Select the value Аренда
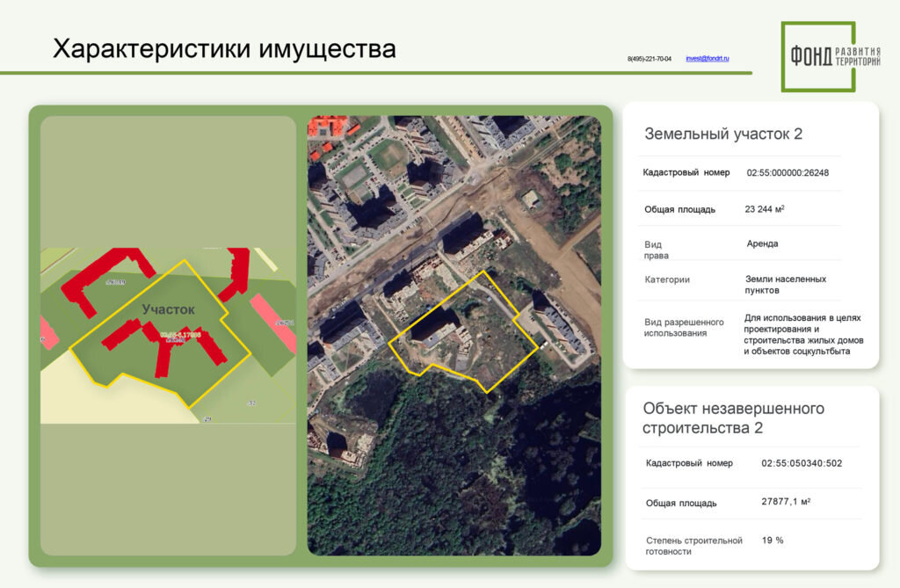 coord(762,243)
